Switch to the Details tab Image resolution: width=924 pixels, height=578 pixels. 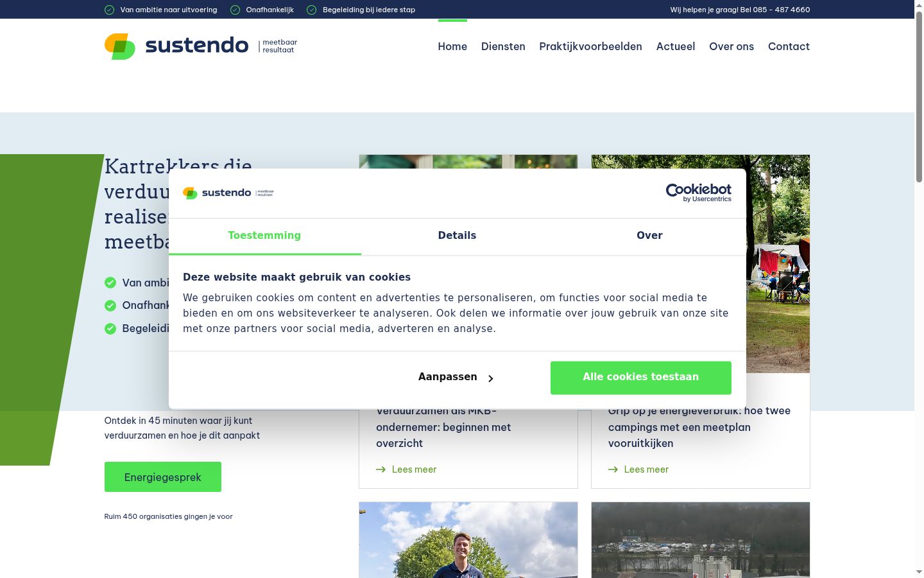(457, 236)
